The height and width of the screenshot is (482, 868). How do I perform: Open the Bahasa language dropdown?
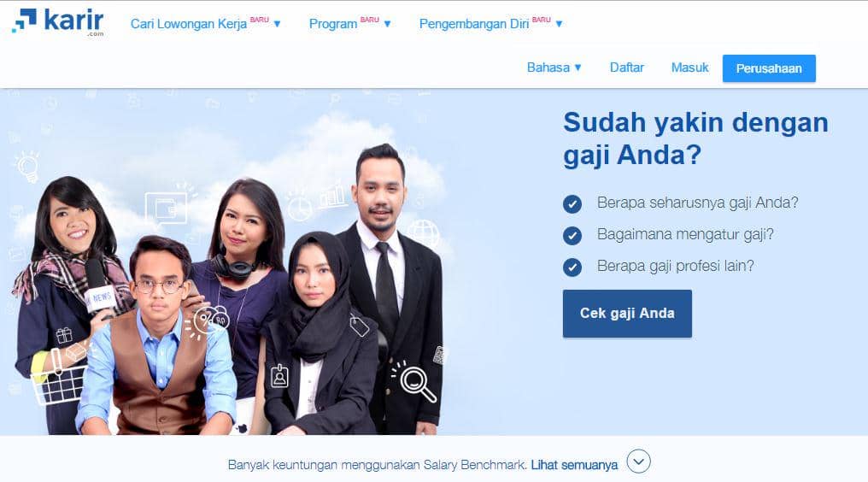point(554,68)
